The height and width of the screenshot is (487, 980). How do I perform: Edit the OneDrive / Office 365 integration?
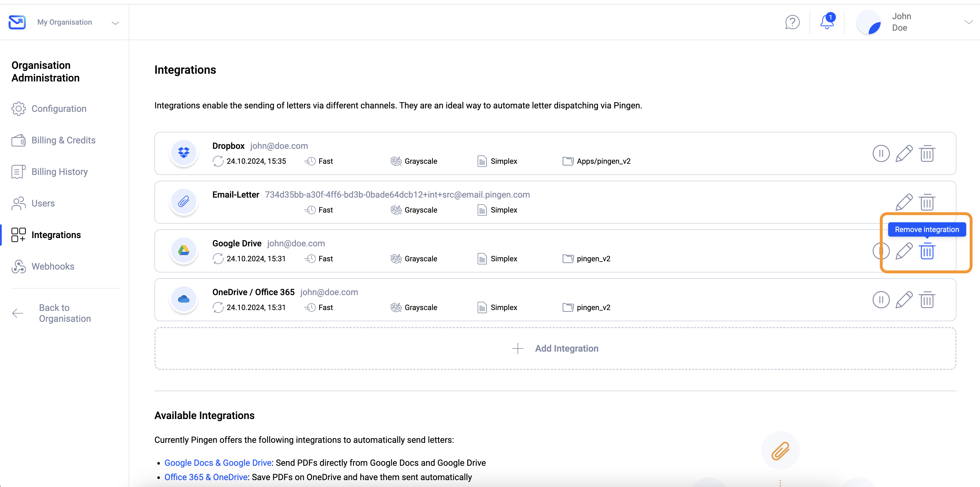904,300
